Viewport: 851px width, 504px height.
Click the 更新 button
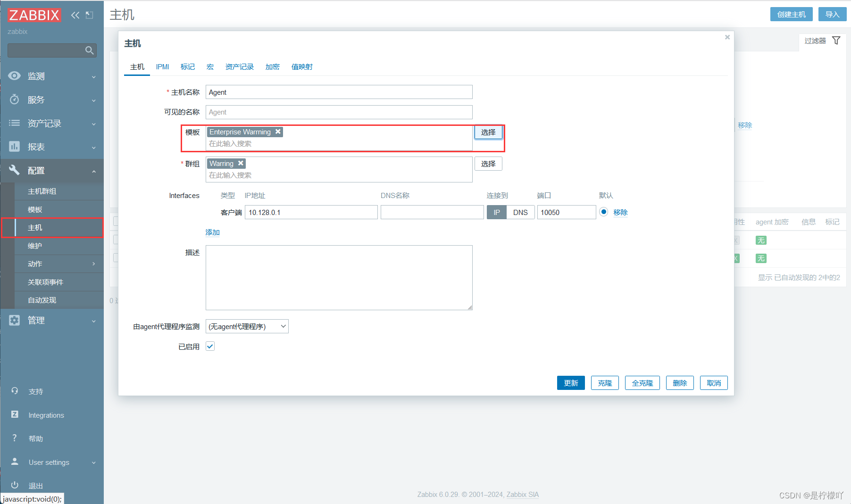click(571, 383)
